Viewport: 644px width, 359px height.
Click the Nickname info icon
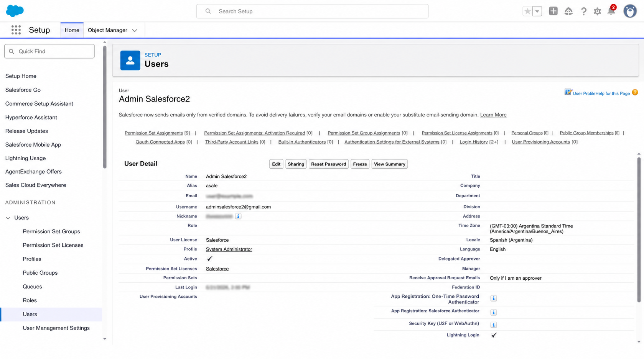(x=238, y=216)
